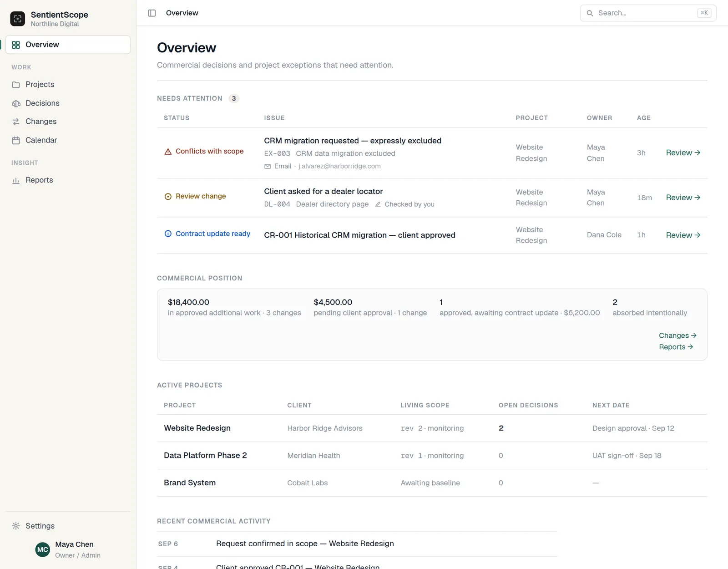The height and width of the screenshot is (569, 728).
Task: Click the warning triangle conflict icon
Action: click(168, 152)
